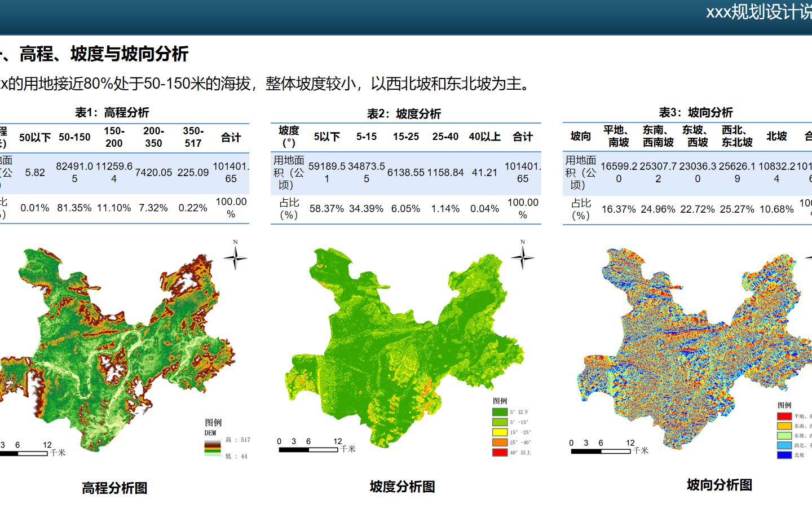
Task: Click the 10.68% percentage cell
Action: (776, 209)
